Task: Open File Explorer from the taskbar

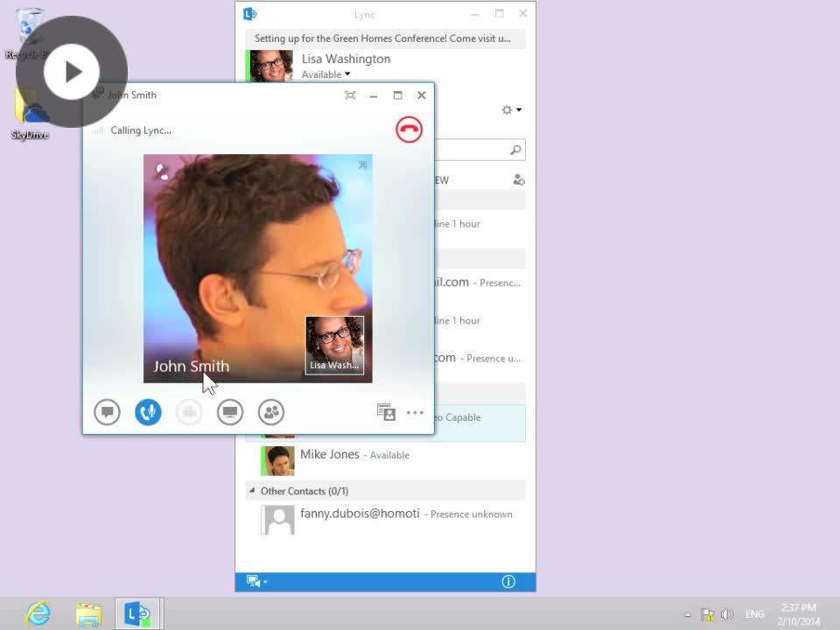Action: pyautogui.click(x=89, y=614)
